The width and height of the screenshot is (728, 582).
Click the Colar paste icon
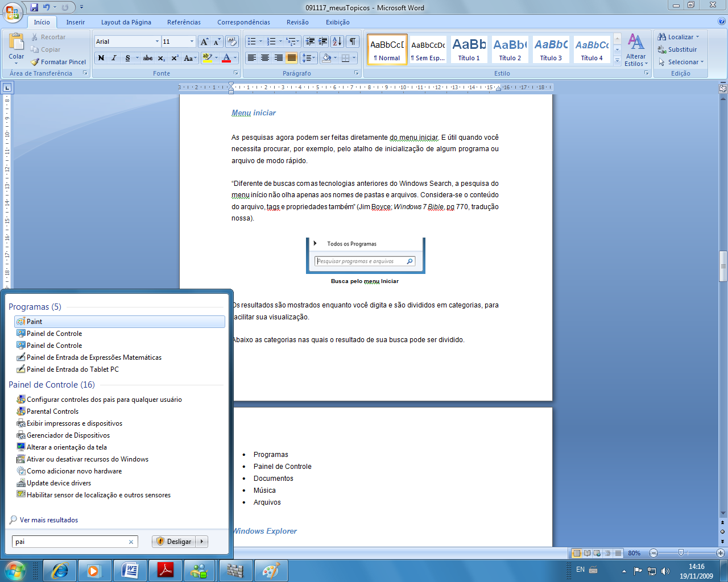16,42
